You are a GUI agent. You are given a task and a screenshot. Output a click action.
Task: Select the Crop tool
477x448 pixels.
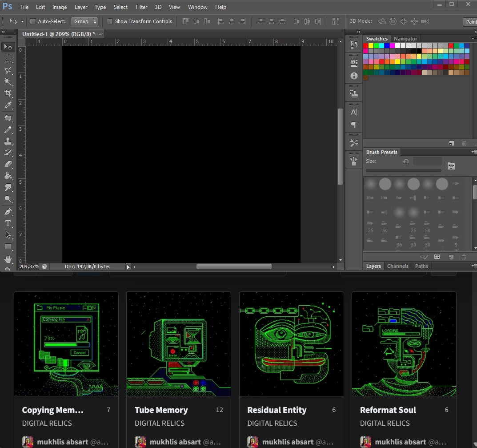pyautogui.click(x=8, y=93)
